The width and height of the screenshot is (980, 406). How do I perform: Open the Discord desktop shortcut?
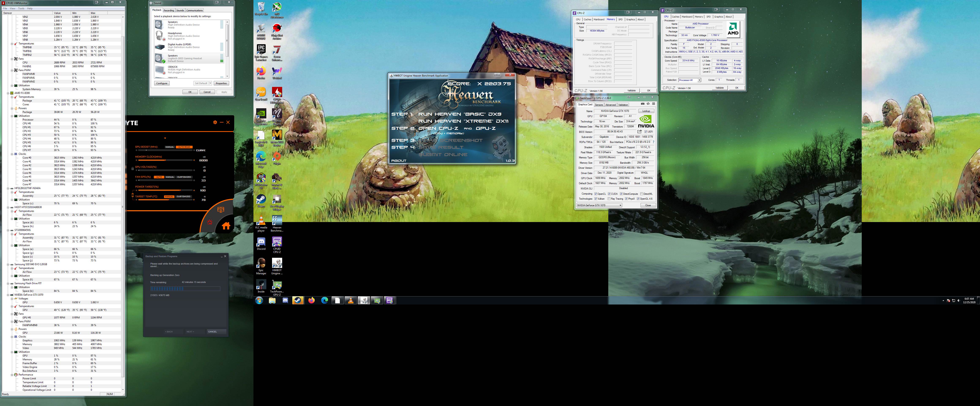(261, 244)
